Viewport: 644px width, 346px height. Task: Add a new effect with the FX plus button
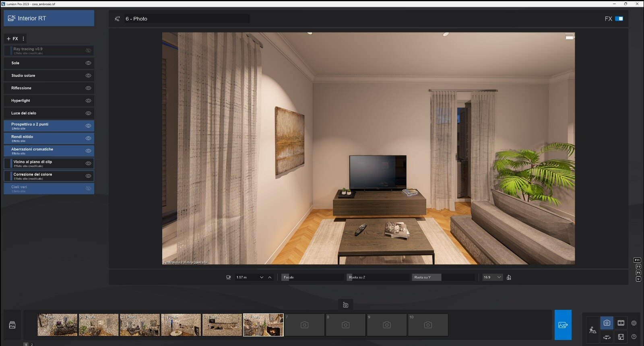click(12, 39)
